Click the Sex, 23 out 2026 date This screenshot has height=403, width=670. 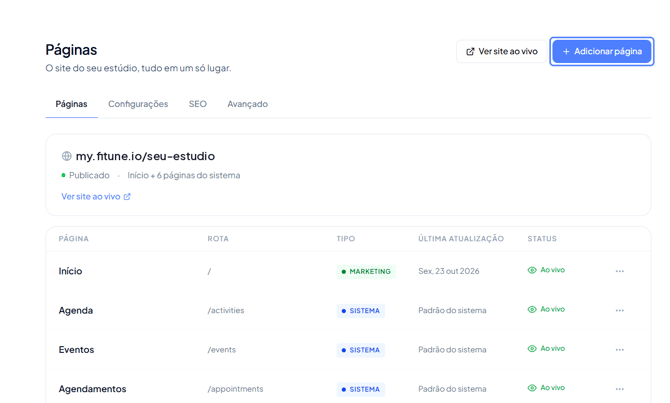click(449, 271)
